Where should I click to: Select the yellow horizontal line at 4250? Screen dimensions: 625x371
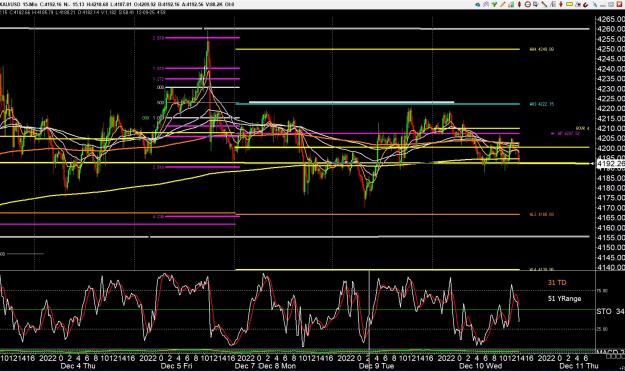377,49
